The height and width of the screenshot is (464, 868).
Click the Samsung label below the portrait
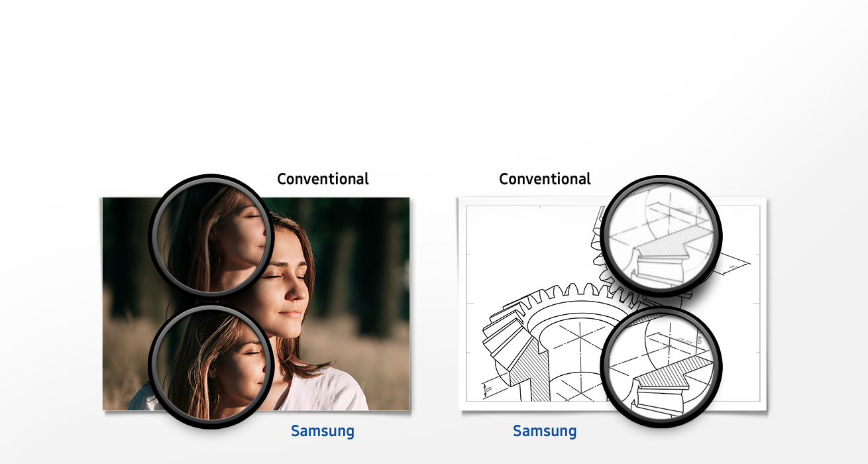click(x=323, y=432)
